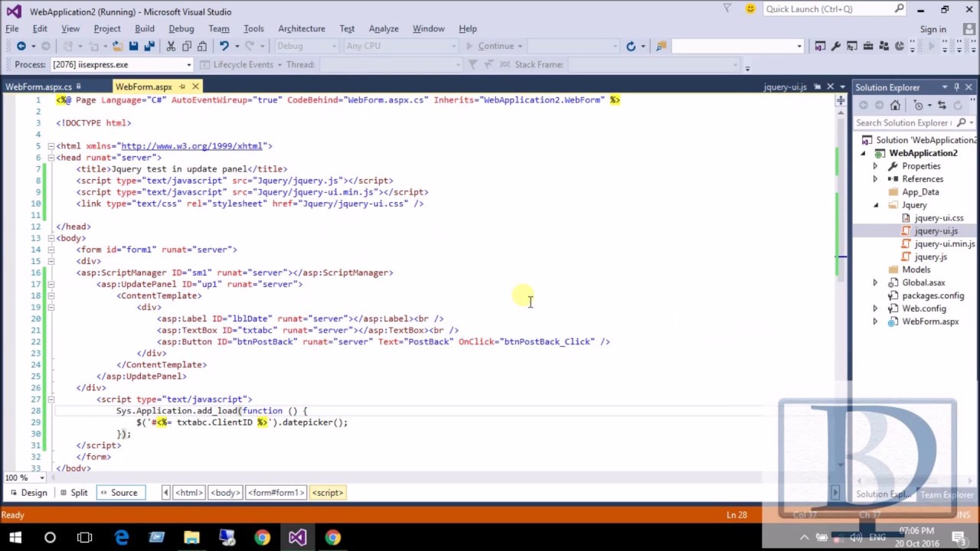
Task: Expand the Web.config node
Action: tap(875, 308)
